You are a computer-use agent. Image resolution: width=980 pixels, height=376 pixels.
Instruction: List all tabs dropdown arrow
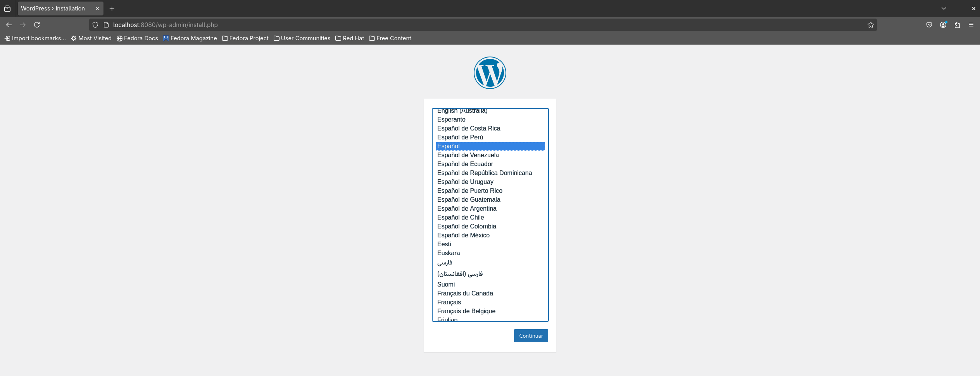(x=944, y=9)
